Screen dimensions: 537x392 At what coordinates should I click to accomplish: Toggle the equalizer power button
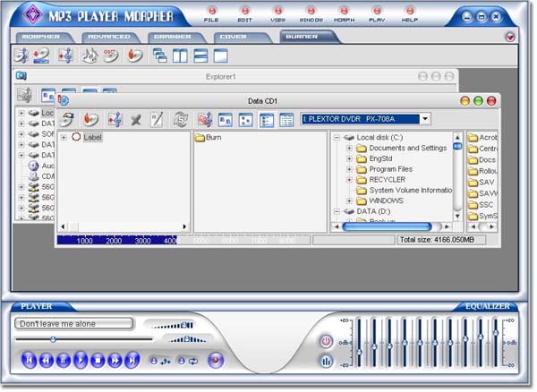coord(327,341)
